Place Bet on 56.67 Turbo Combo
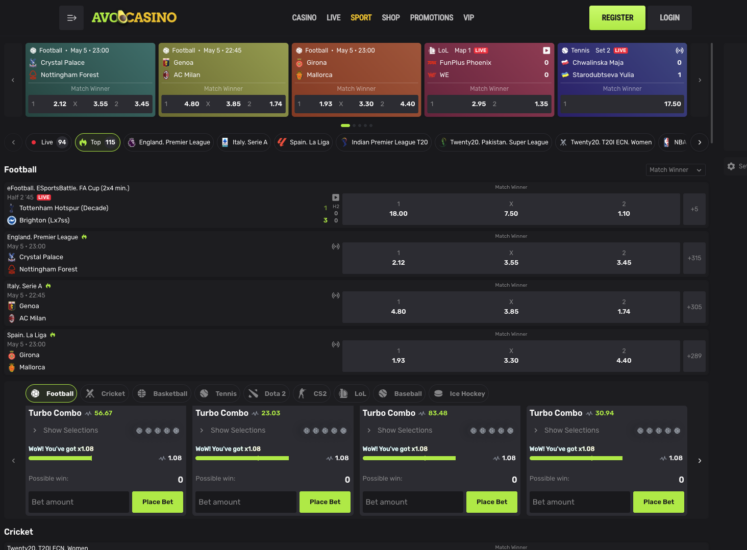Screen dimensions: 747x550 tap(158, 502)
